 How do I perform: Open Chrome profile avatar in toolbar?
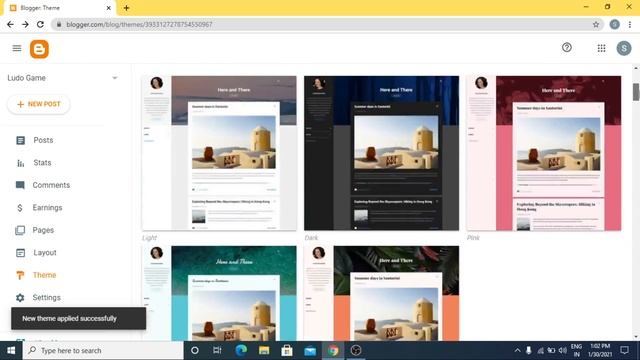click(x=614, y=24)
